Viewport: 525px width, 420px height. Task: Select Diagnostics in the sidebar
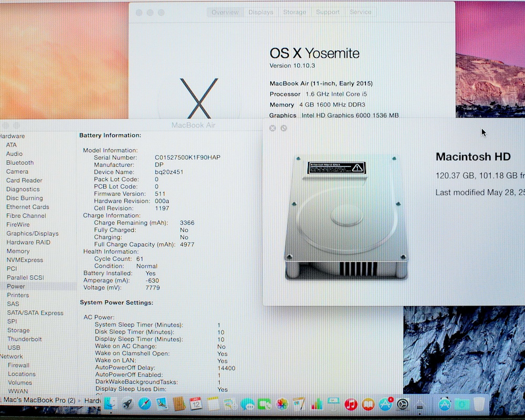point(23,189)
